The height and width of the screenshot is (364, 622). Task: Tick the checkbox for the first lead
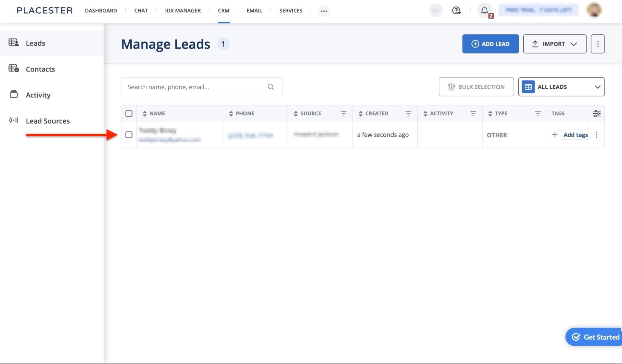(129, 135)
